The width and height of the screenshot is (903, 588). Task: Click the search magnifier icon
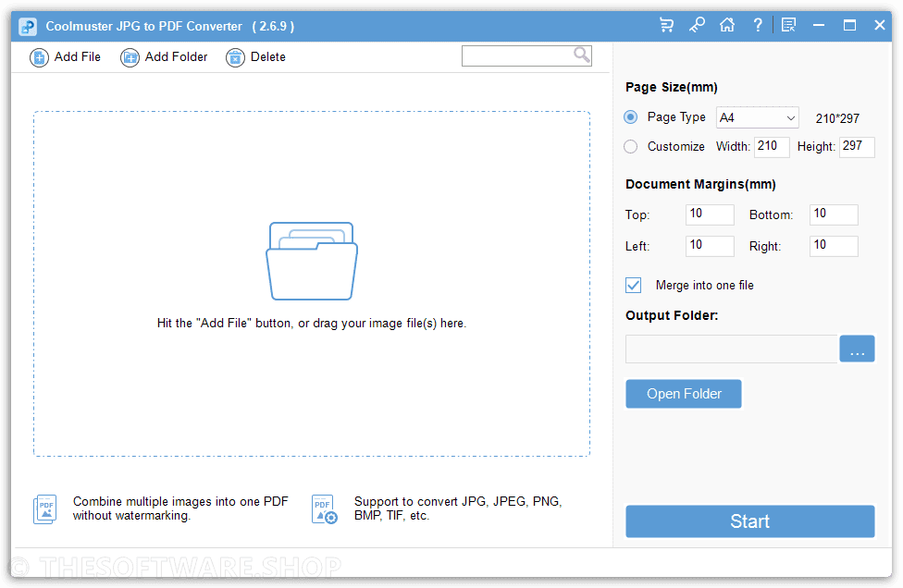click(582, 55)
